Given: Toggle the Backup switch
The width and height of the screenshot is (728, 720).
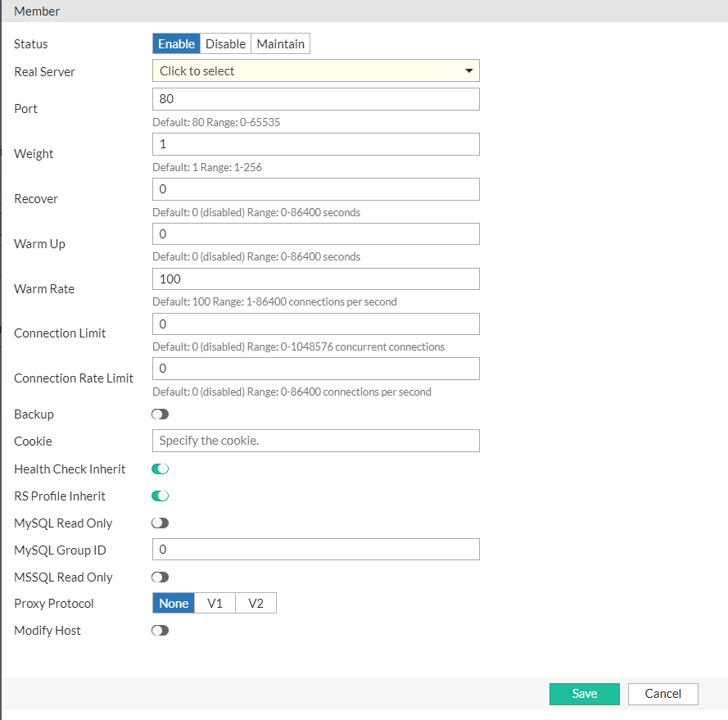Looking at the screenshot, I should 161,414.
